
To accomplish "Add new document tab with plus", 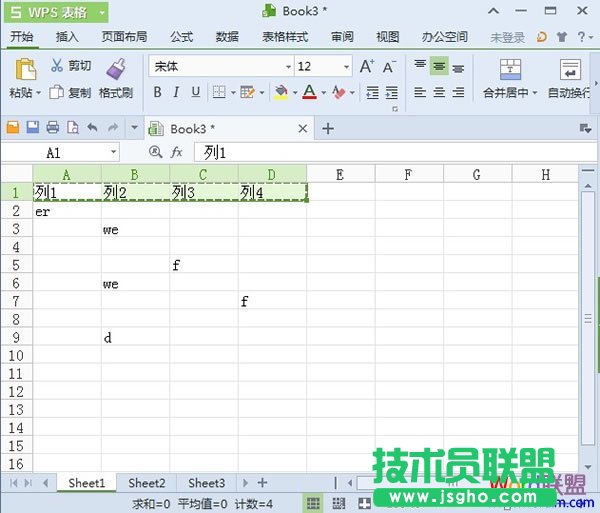I will click(328, 129).
